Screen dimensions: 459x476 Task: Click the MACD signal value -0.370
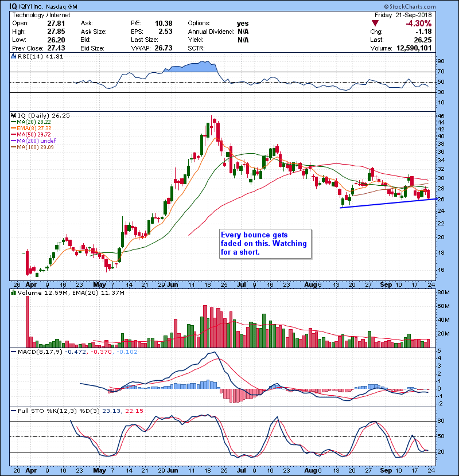pos(101,352)
